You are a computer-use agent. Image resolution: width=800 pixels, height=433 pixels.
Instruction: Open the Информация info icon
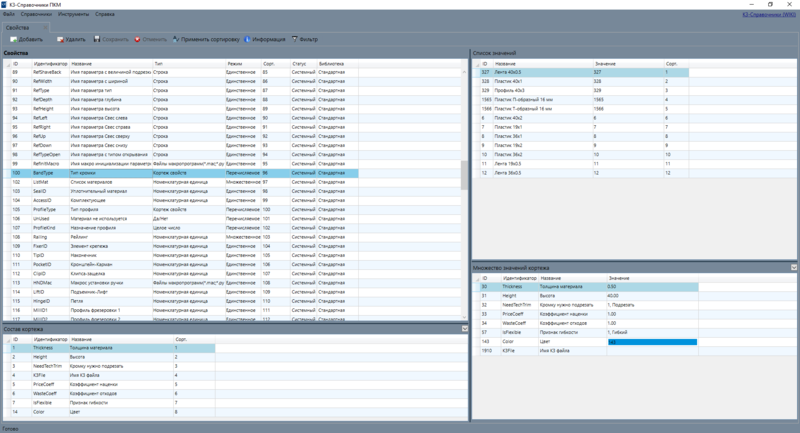click(247, 39)
